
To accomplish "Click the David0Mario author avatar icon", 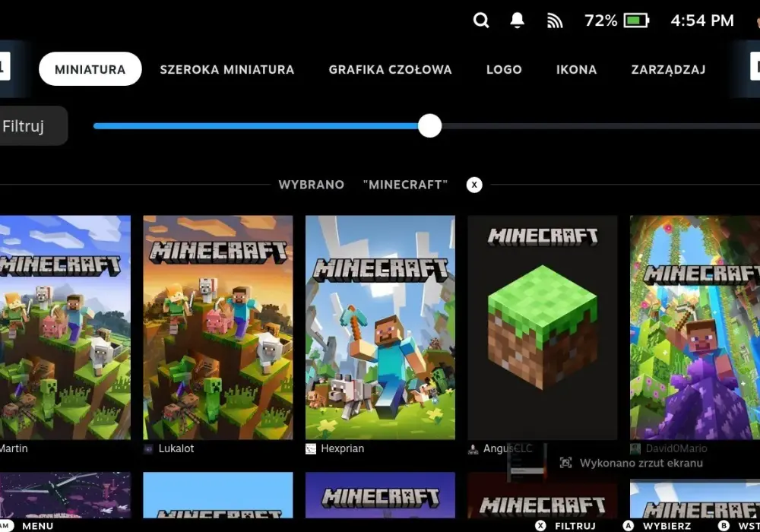I will (635, 449).
